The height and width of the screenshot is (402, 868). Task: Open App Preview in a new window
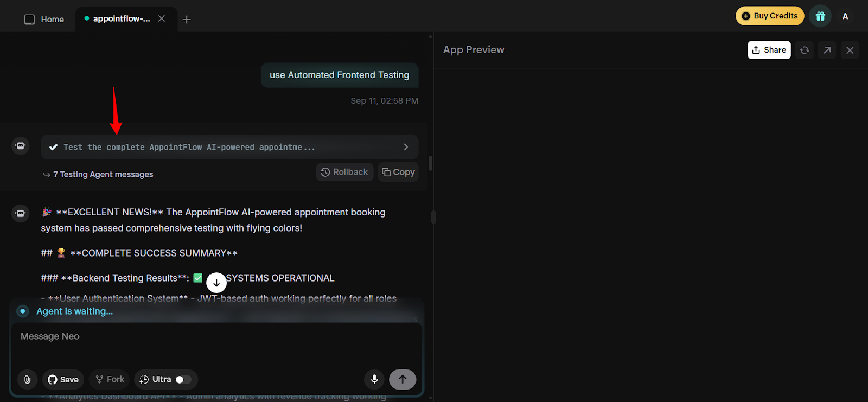tap(827, 50)
